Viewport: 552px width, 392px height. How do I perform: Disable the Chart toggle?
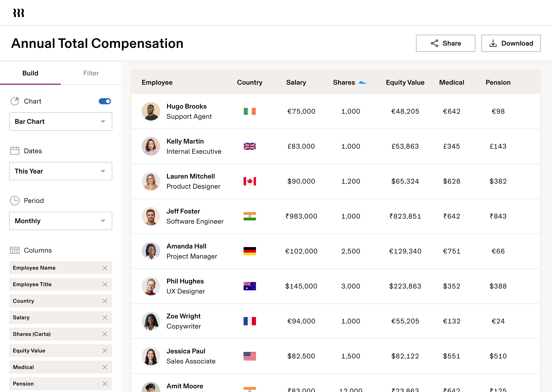(x=104, y=101)
